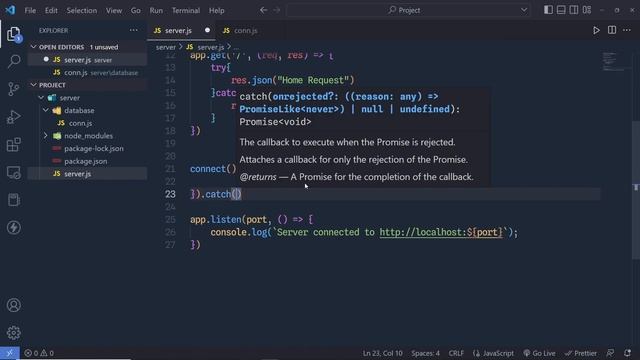Open package-lock.json file
This screenshot has height=360, width=640.
click(87, 148)
